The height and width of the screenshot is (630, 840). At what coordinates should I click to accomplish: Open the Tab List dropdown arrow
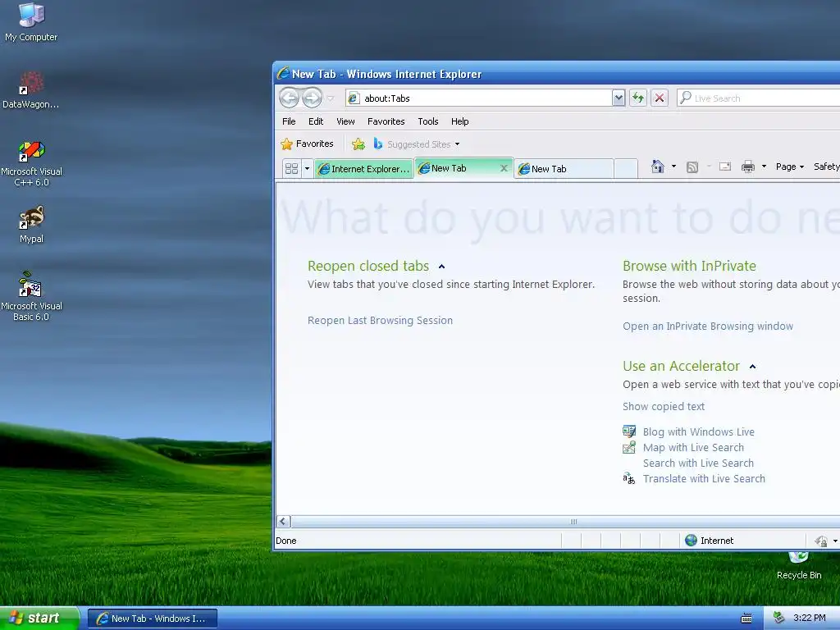[x=307, y=169]
